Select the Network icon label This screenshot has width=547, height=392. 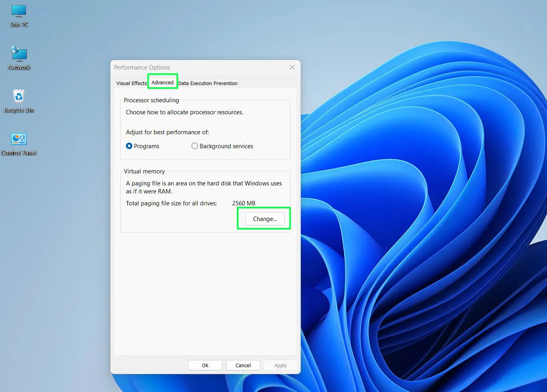coord(18,67)
